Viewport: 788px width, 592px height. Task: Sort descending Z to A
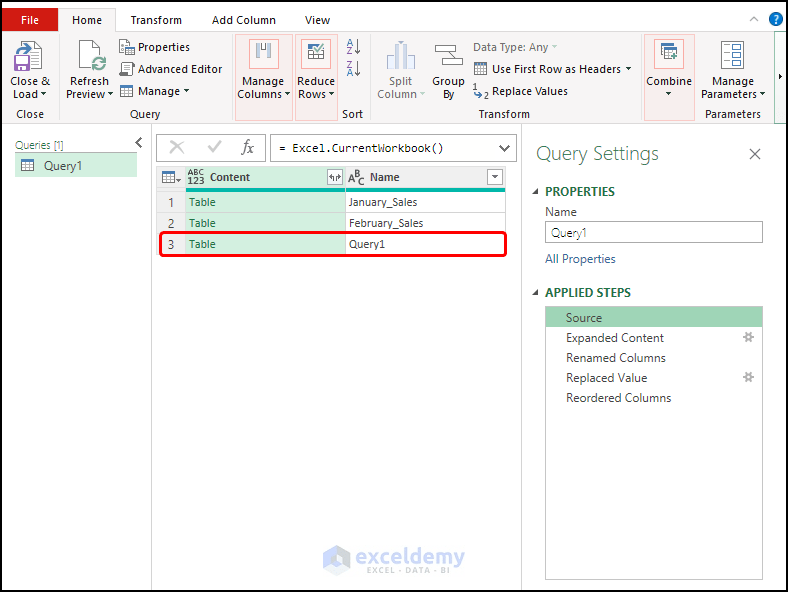click(353, 68)
